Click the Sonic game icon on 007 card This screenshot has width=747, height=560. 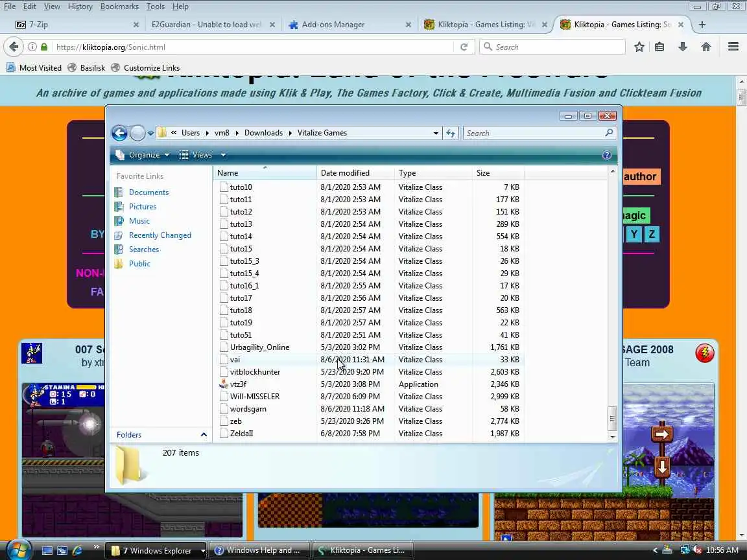(x=31, y=353)
